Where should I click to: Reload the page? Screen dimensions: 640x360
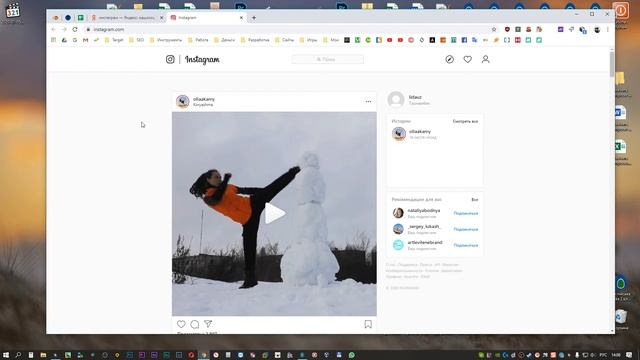(75, 29)
